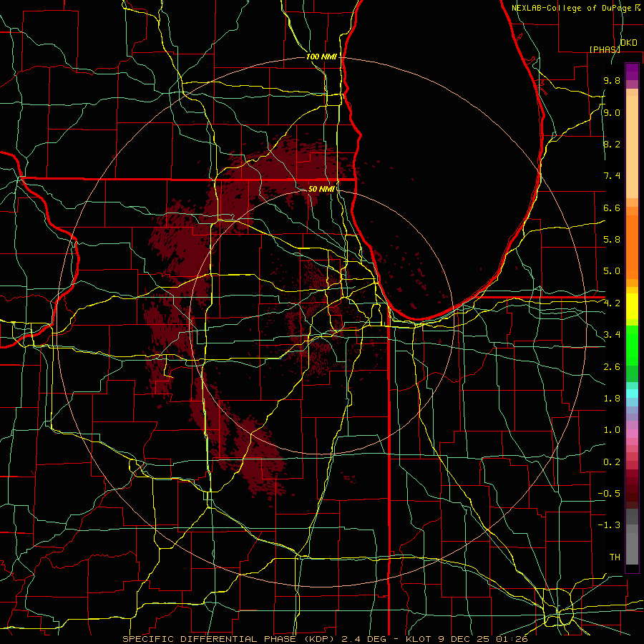Click the cyan segment of the color bar

coord(632,394)
